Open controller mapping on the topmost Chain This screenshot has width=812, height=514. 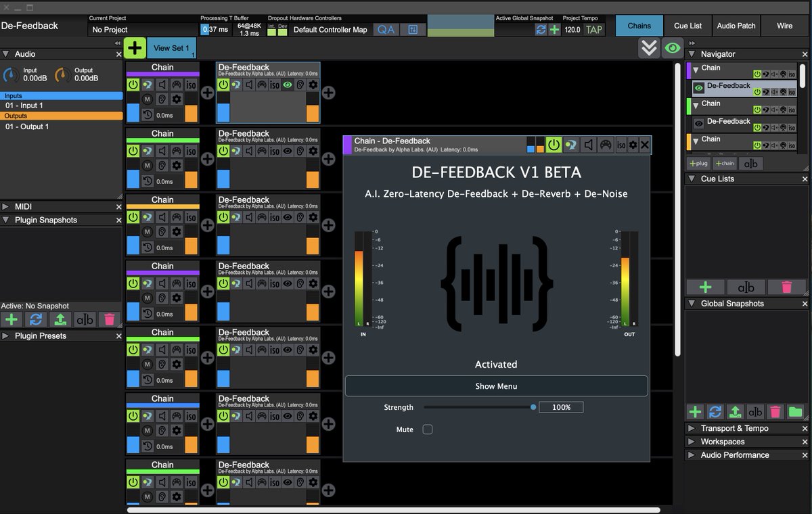click(177, 85)
